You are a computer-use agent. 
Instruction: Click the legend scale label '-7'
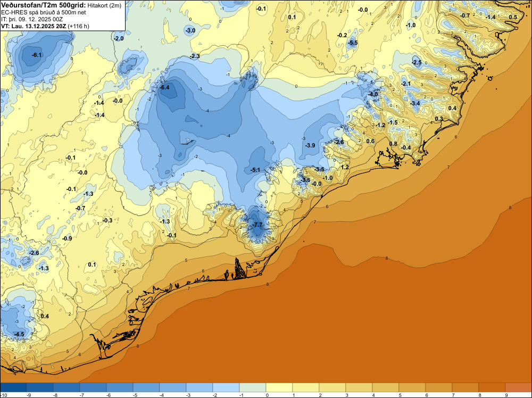pos(82,395)
